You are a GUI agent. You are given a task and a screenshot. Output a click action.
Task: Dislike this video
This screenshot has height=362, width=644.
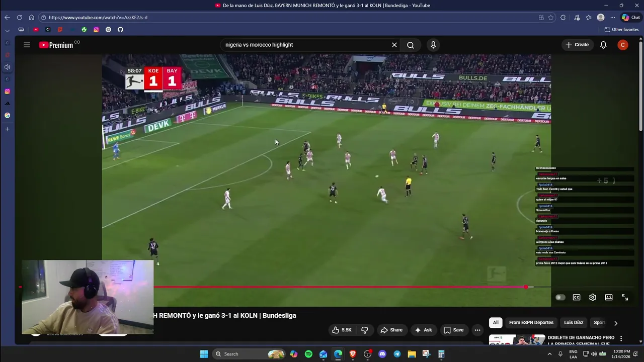(365, 330)
